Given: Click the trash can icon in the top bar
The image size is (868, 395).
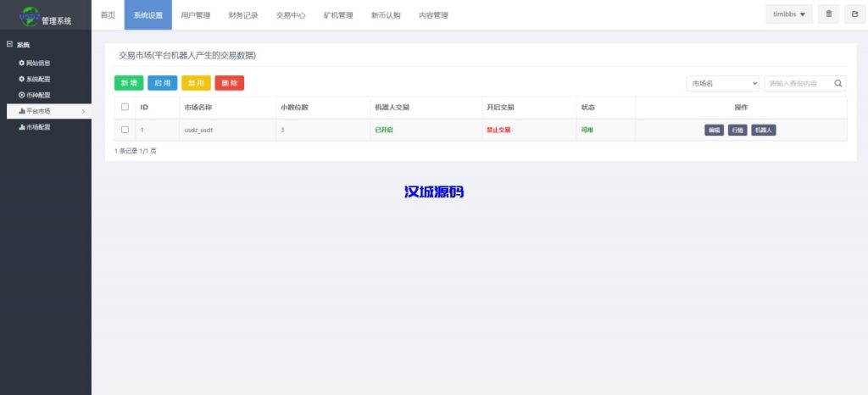Looking at the screenshot, I should point(828,14).
